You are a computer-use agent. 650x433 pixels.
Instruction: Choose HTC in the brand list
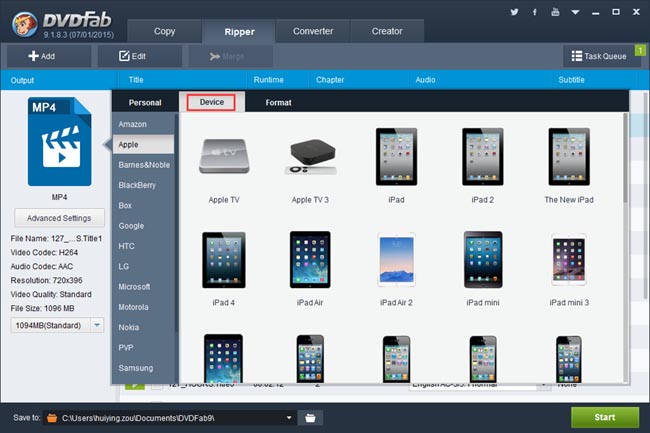click(143, 246)
